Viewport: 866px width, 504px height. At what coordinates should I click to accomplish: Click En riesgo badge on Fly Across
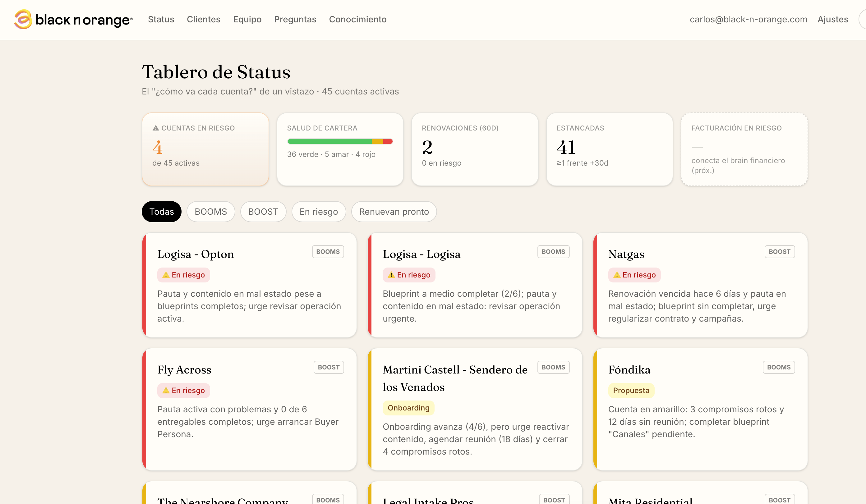coord(183,390)
